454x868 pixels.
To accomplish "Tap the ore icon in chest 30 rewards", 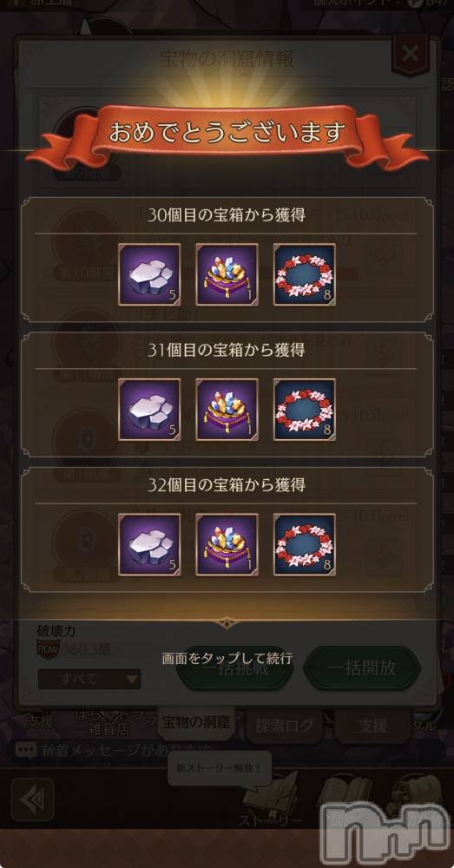I will pyautogui.click(x=149, y=274).
